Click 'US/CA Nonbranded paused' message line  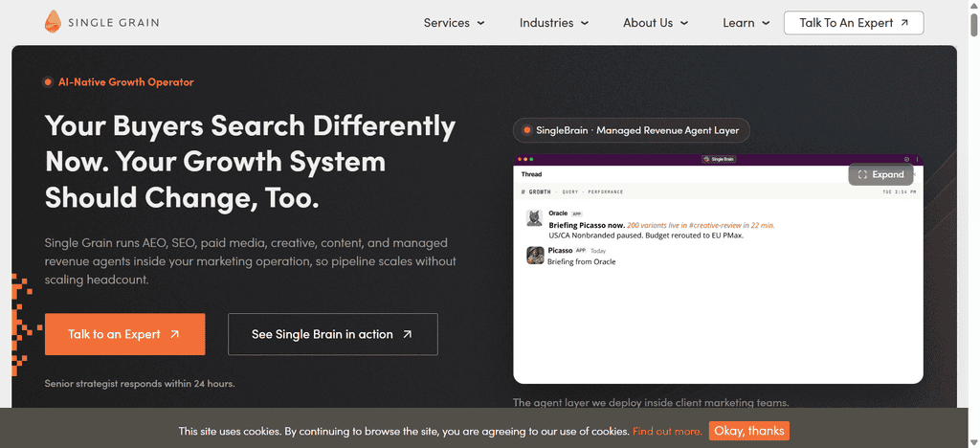pyautogui.click(x=646, y=235)
